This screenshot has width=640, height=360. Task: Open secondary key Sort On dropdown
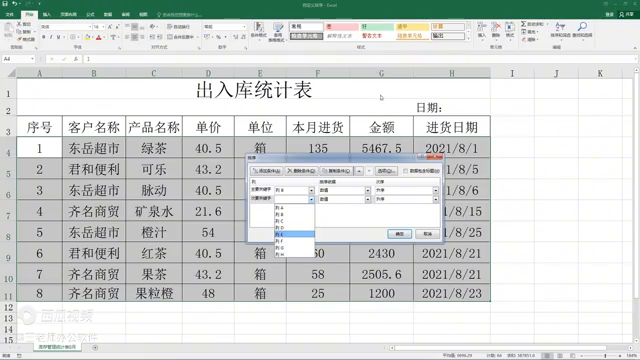pos(368,199)
